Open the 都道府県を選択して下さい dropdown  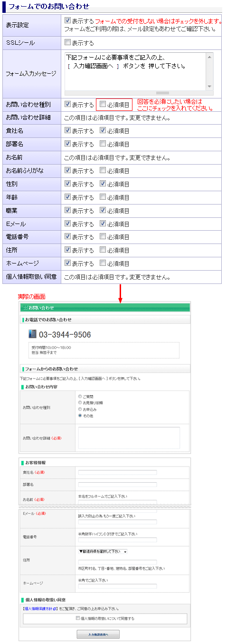pyautogui.click(x=103, y=552)
